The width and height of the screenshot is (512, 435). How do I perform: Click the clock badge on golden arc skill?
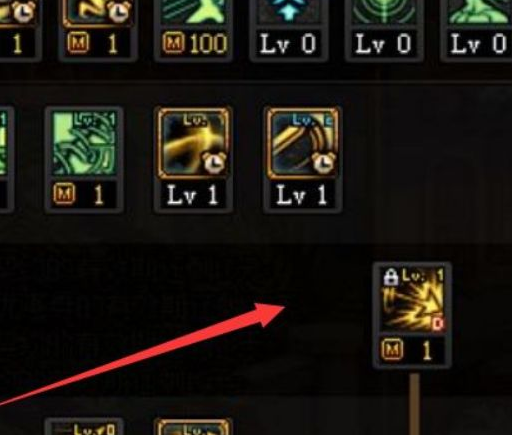[x=324, y=163]
